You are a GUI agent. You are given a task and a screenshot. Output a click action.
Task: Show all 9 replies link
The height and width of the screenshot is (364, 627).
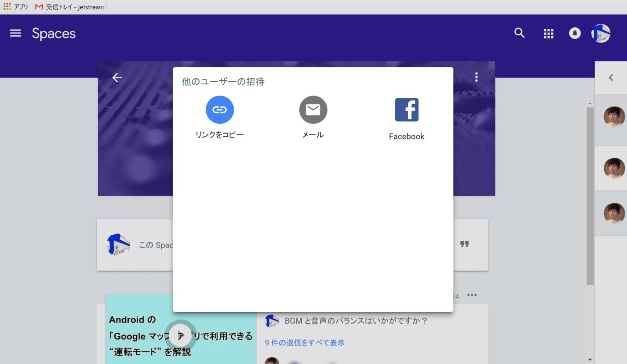tap(304, 342)
